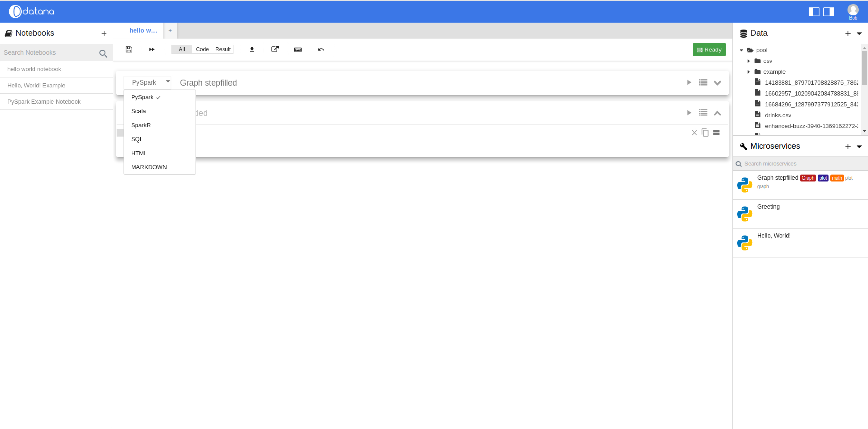Open notebook in external window icon

click(275, 49)
